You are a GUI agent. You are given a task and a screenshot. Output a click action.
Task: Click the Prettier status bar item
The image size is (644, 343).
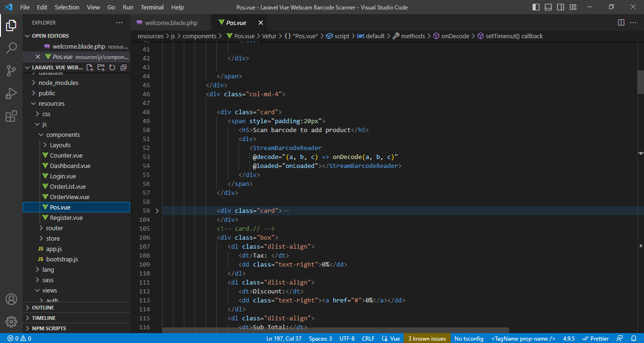[596, 338]
